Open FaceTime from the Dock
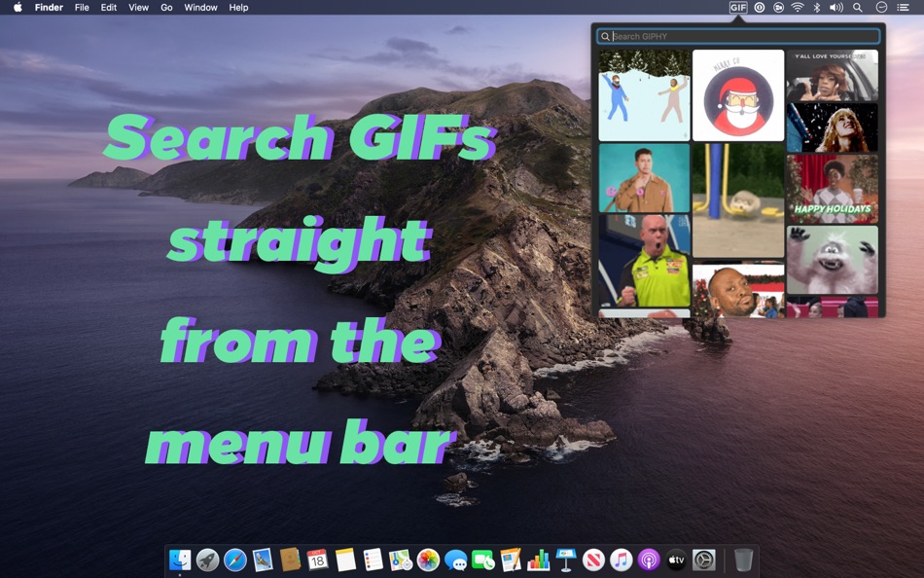This screenshot has height=578, width=924. [x=483, y=560]
